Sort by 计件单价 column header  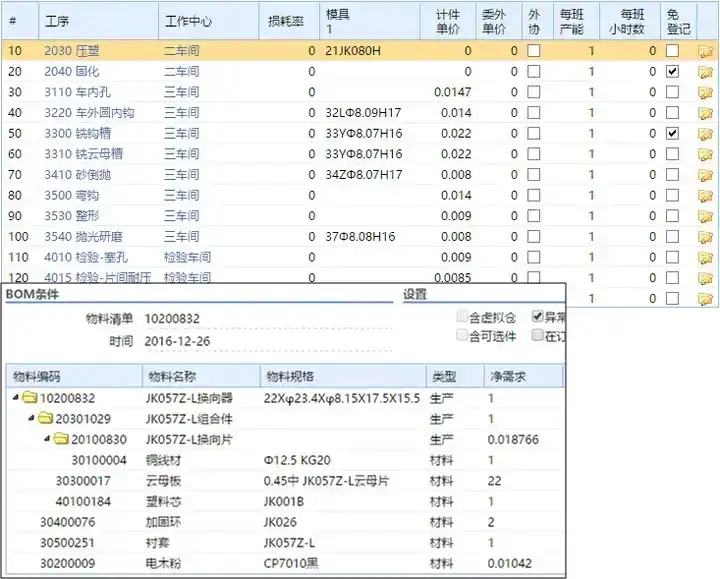click(448, 22)
